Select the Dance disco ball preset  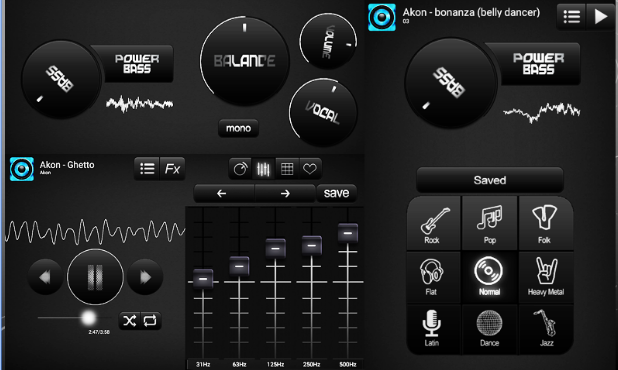pos(490,329)
